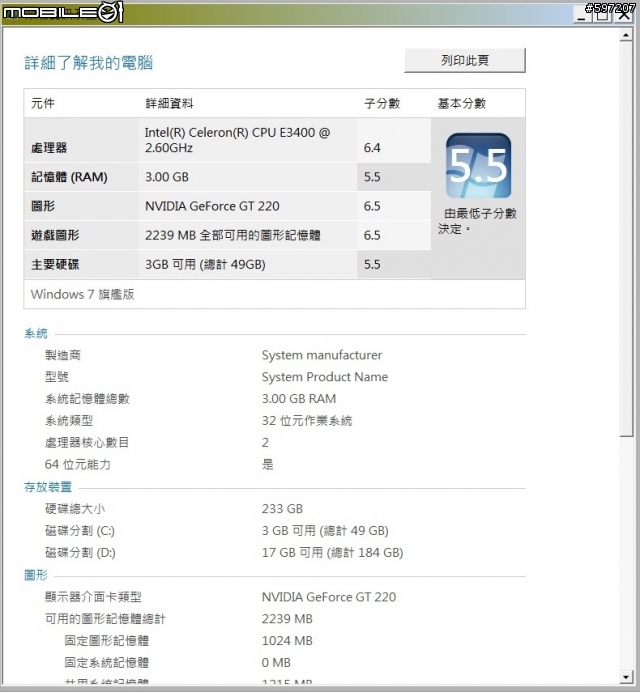This screenshot has width=640, height=693.
Task: Click the 顯示器介面卡類型 label
Action: [93, 597]
